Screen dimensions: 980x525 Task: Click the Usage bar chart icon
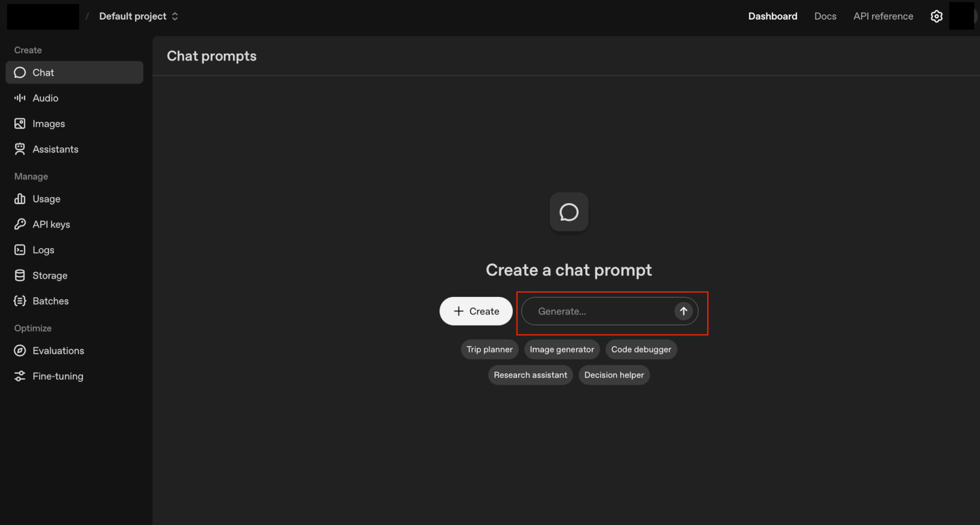(x=20, y=199)
